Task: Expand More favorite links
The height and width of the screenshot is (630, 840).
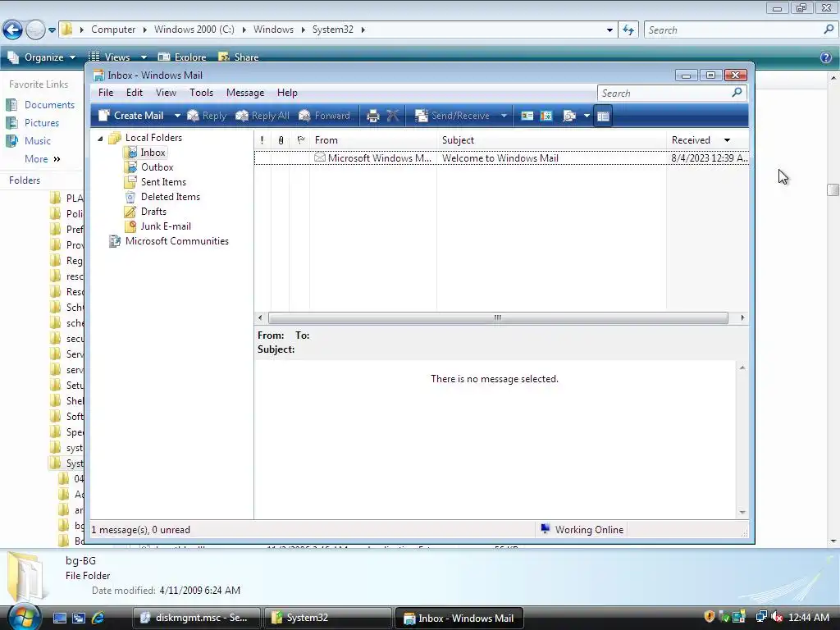Action: click(43, 159)
